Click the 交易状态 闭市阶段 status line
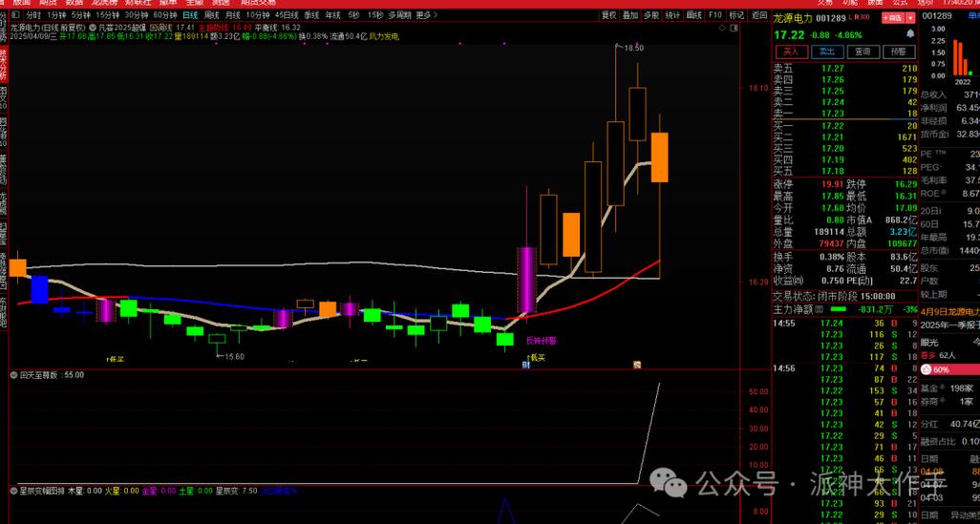This screenshot has width=980, height=524. [835, 297]
